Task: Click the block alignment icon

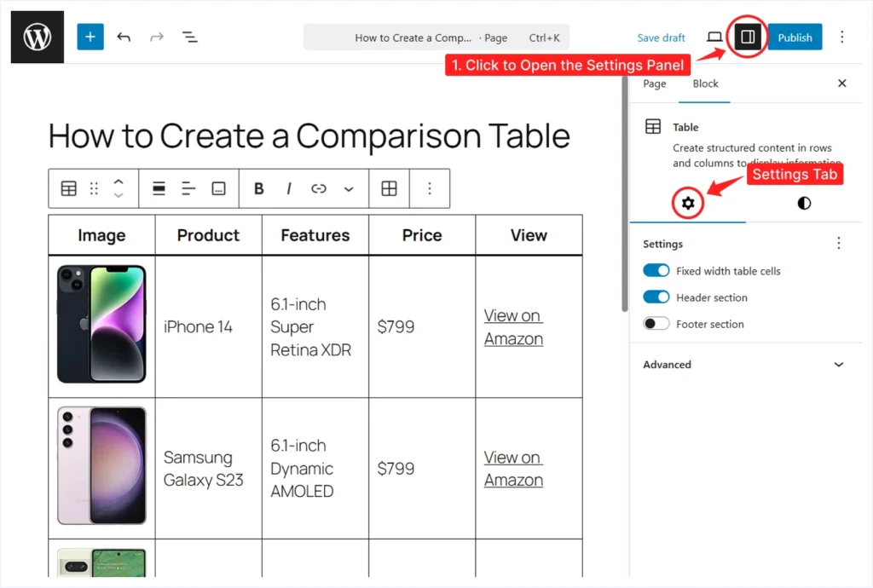Action: [159, 188]
